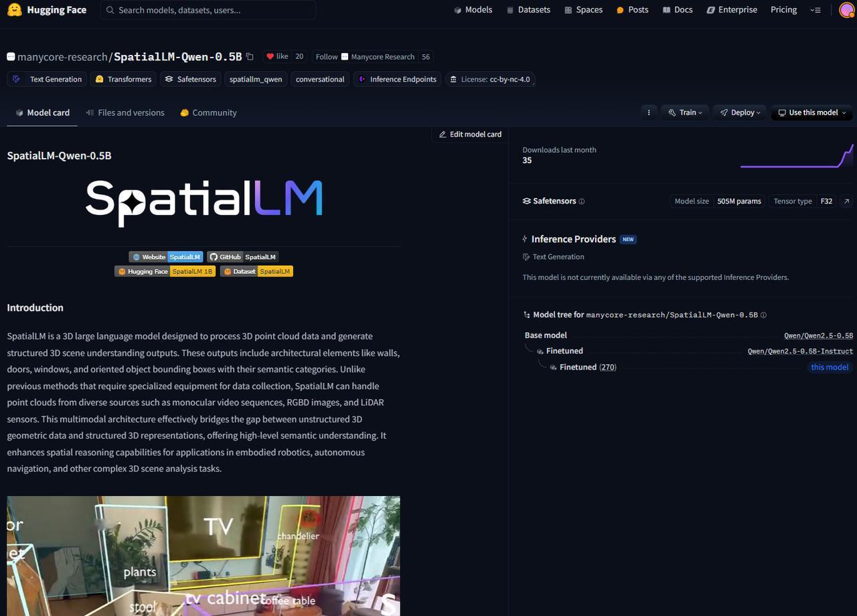The width and height of the screenshot is (857, 616).
Task: Open Posts in the top navigation
Action: click(632, 10)
